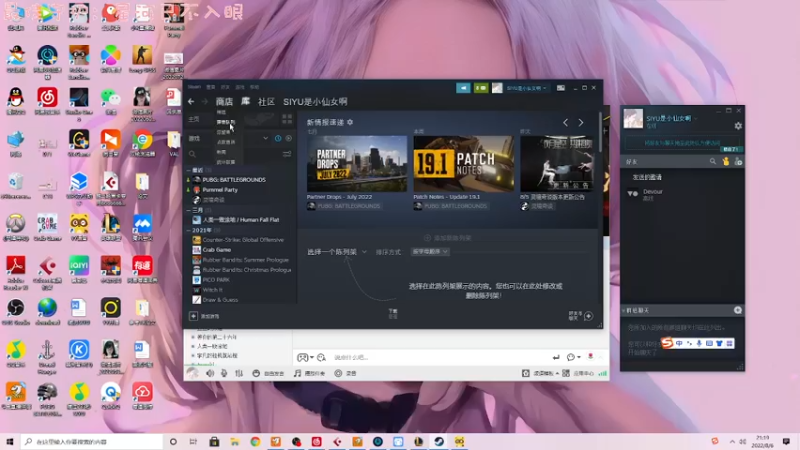The image size is (800, 450).
Task: Show previous news items with left chevron
Action: [x=565, y=122]
